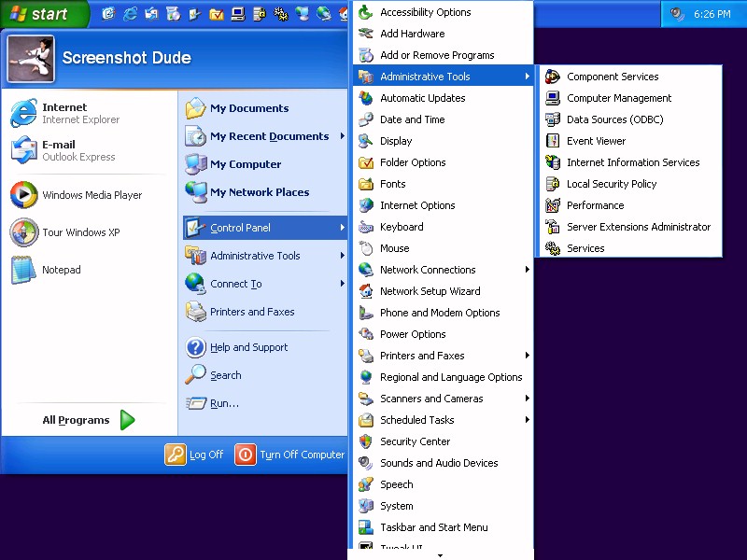Open Outlook Express E-mail icon

click(x=23, y=150)
